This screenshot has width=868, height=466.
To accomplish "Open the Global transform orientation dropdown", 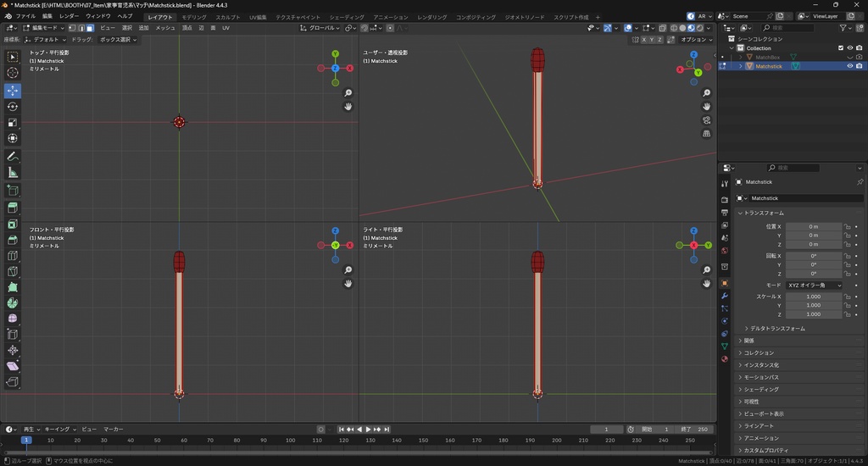I will point(320,28).
